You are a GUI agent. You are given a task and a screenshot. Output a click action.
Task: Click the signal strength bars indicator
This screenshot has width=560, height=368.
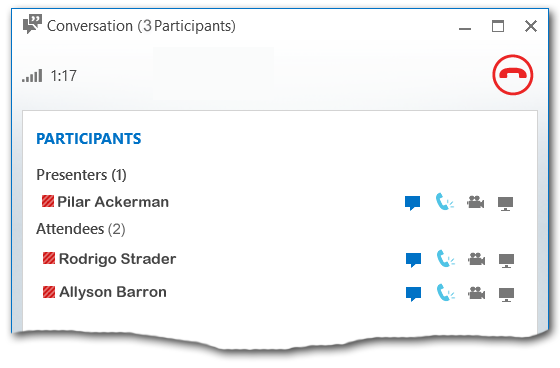pyautogui.click(x=32, y=75)
